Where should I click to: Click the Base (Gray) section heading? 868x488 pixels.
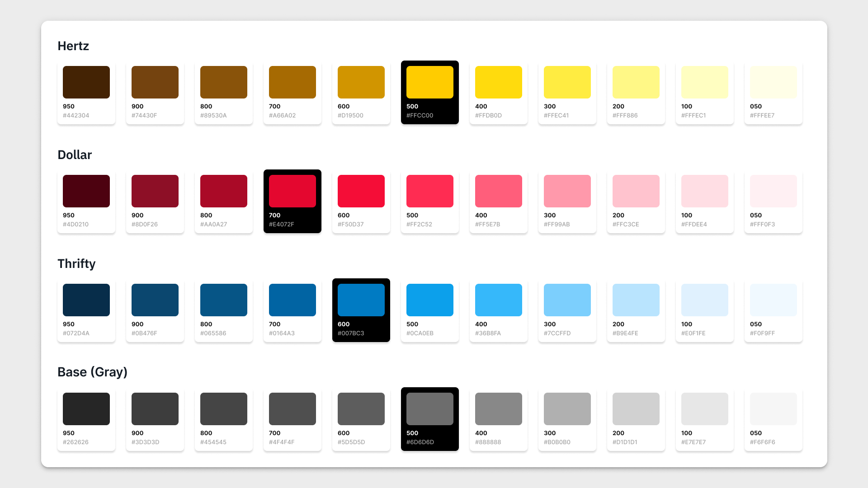tap(92, 372)
